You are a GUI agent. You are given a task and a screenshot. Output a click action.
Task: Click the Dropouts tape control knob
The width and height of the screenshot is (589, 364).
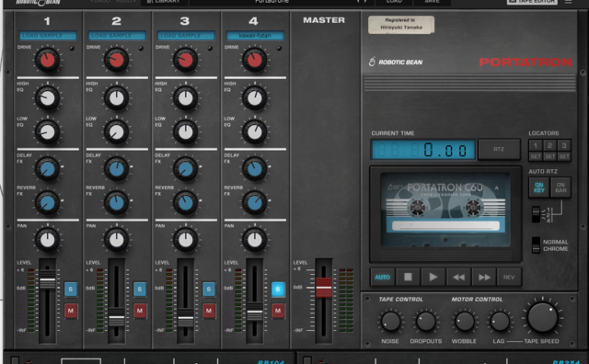click(426, 322)
